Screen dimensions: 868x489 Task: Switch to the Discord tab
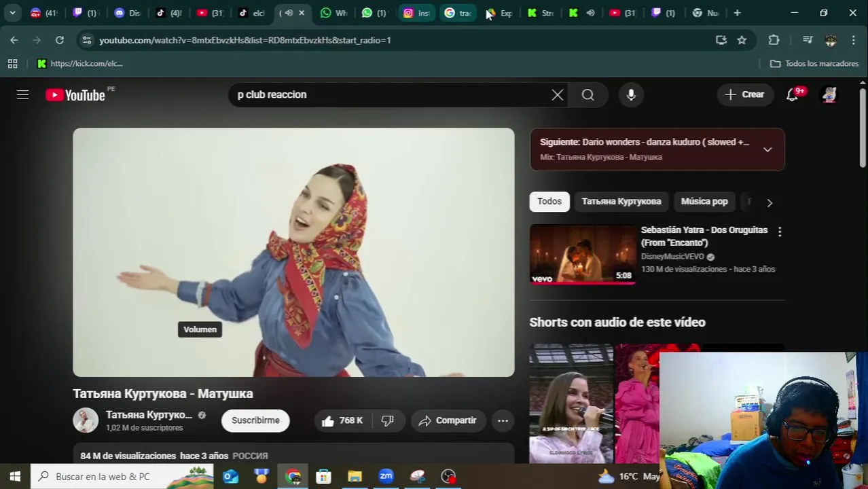click(x=127, y=13)
